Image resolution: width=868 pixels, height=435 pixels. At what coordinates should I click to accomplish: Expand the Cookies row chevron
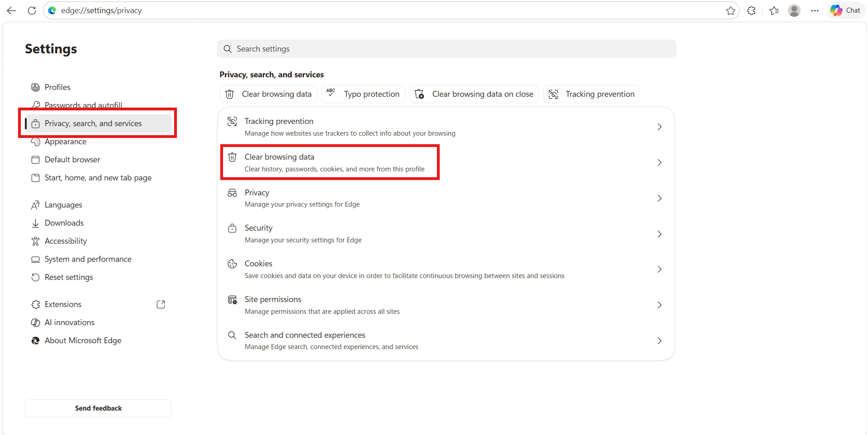(659, 270)
